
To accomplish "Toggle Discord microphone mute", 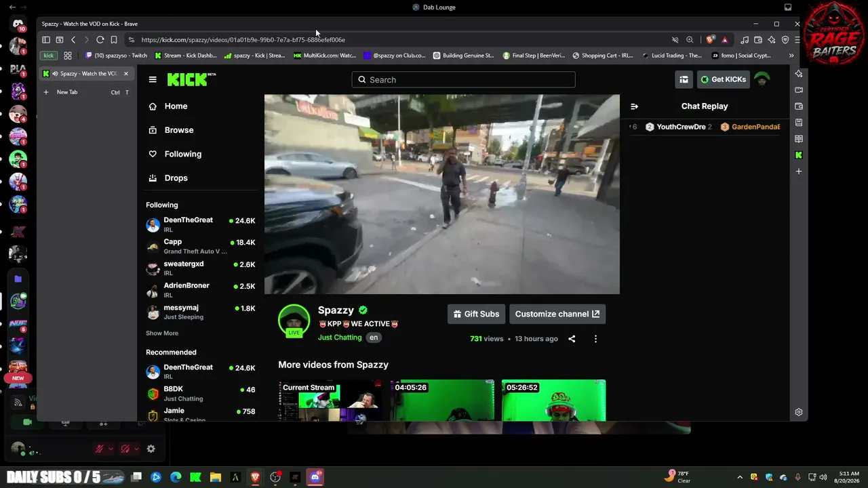I will tap(99, 449).
